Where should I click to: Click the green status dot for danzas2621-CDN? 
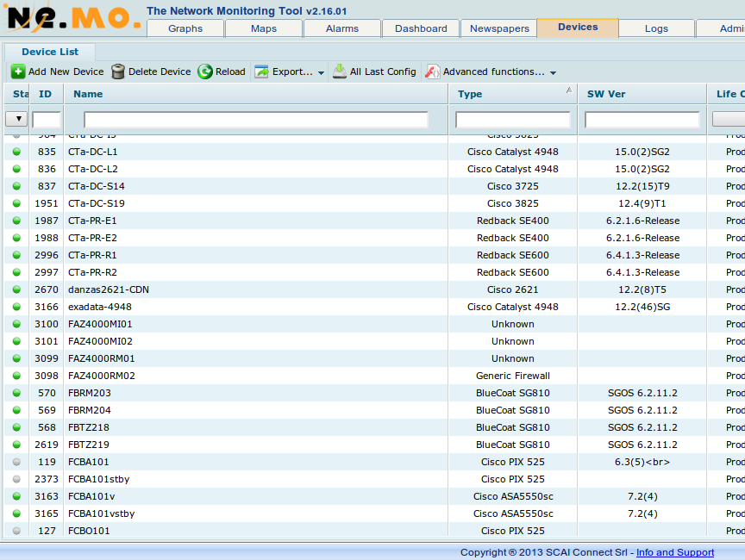pos(16,289)
